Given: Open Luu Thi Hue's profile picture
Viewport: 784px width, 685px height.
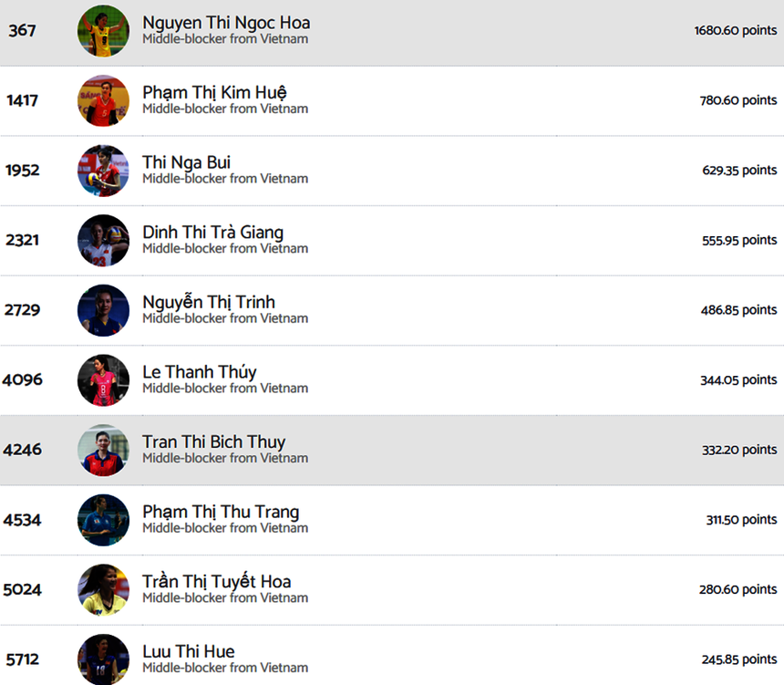Looking at the screenshot, I should (x=103, y=659).
